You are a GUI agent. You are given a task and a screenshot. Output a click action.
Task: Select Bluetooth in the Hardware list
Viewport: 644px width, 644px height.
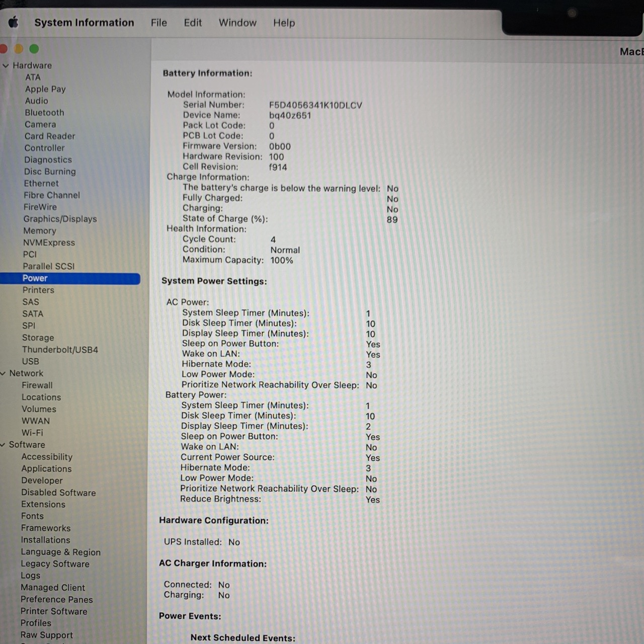point(44,113)
